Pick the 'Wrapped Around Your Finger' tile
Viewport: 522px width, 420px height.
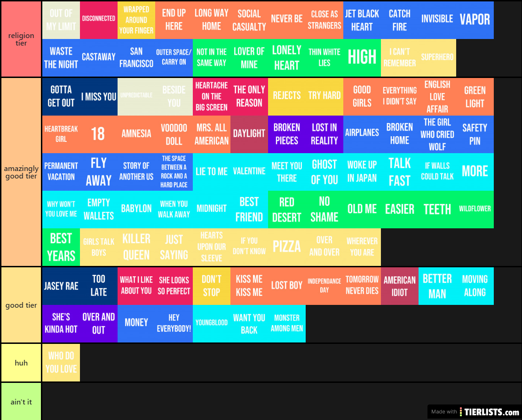(x=136, y=20)
